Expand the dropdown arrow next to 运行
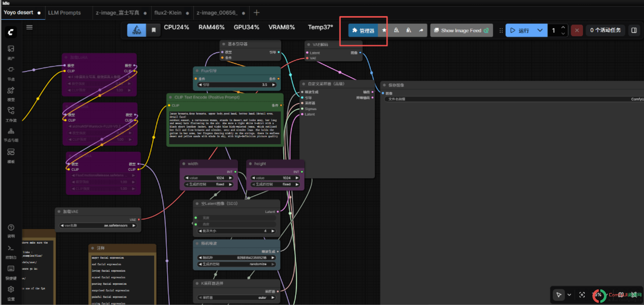 pyautogui.click(x=540, y=30)
